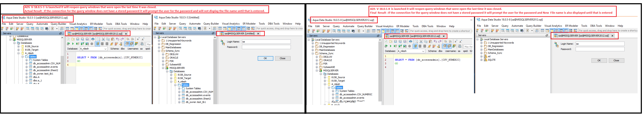Click the Copy icon in 18.0.5-3 editor toolbar
The width and height of the screenshot is (644, 117).
(108, 39)
